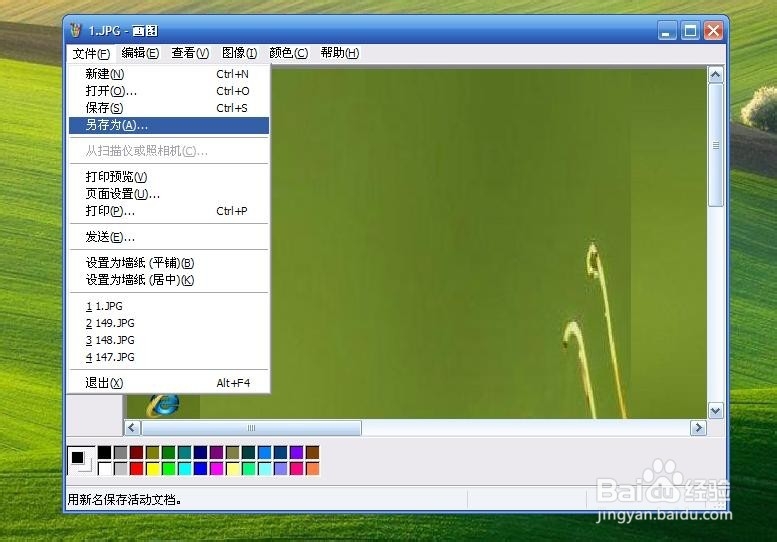The width and height of the screenshot is (777, 542).
Task: Choose 发送(E)... menu entry
Action: 169,237
